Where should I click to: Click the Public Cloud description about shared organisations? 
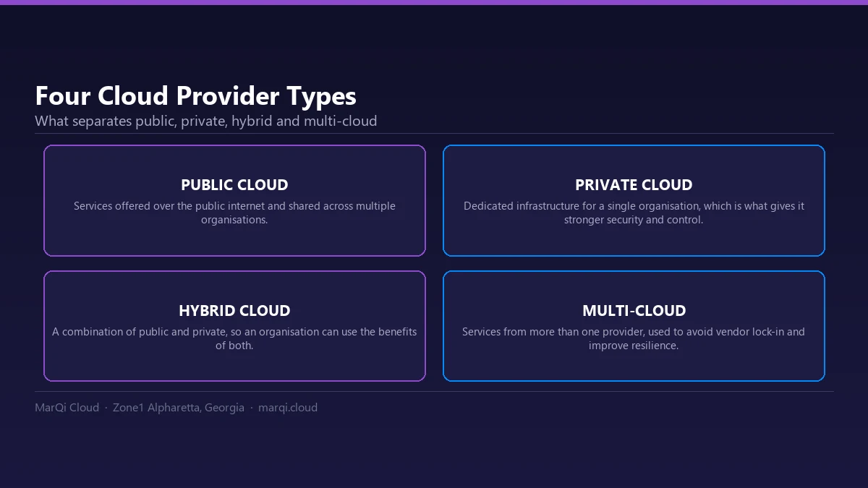coord(234,213)
